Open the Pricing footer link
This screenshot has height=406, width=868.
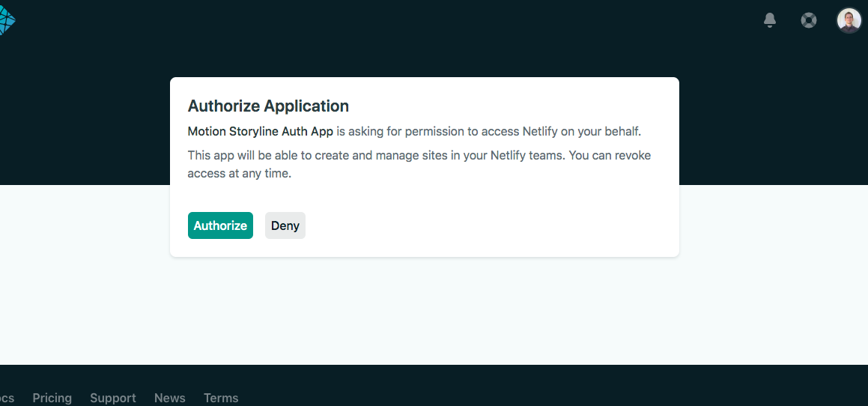pyautogui.click(x=52, y=398)
